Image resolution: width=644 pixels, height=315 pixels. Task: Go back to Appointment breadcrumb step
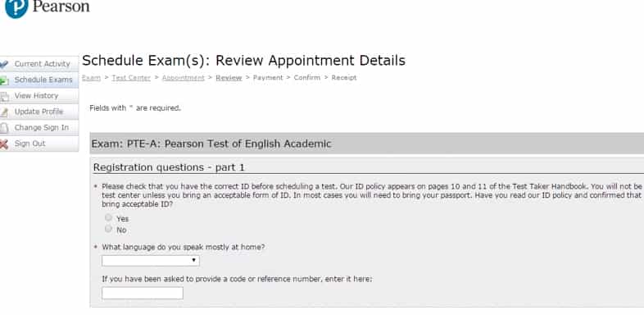coord(183,78)
